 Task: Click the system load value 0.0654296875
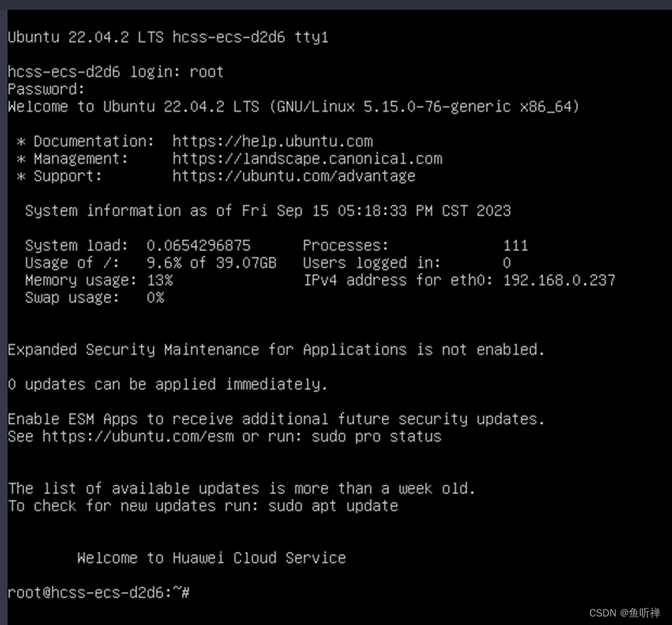pyautogui.click(x=198, y=245)
